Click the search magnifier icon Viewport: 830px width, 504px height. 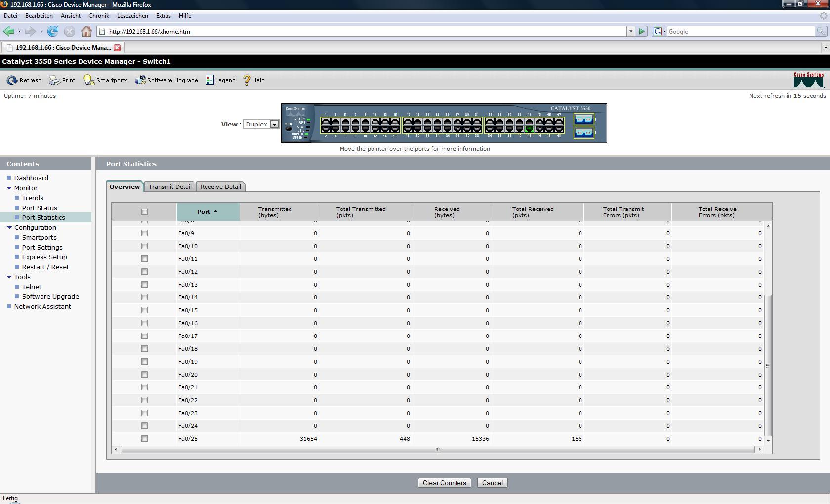pyautogui.click(x=821, y=31)
